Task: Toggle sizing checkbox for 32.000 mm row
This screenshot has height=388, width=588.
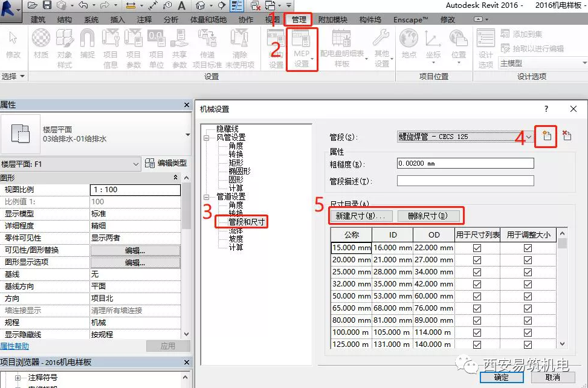Action: coord(528,284)
